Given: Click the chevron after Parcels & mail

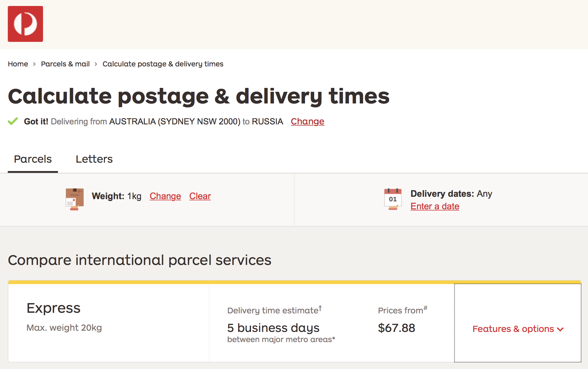Looking at the screenshot, I should pos(96,64).
